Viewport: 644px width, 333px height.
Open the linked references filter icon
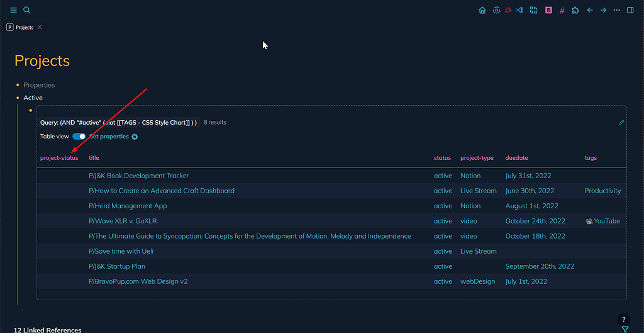[625, 329]
